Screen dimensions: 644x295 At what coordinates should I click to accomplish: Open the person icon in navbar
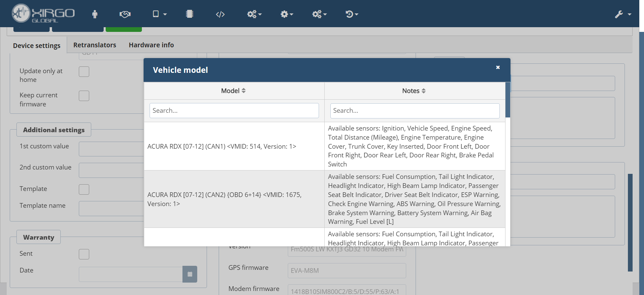pyautogui.click(x=95, y=14)
